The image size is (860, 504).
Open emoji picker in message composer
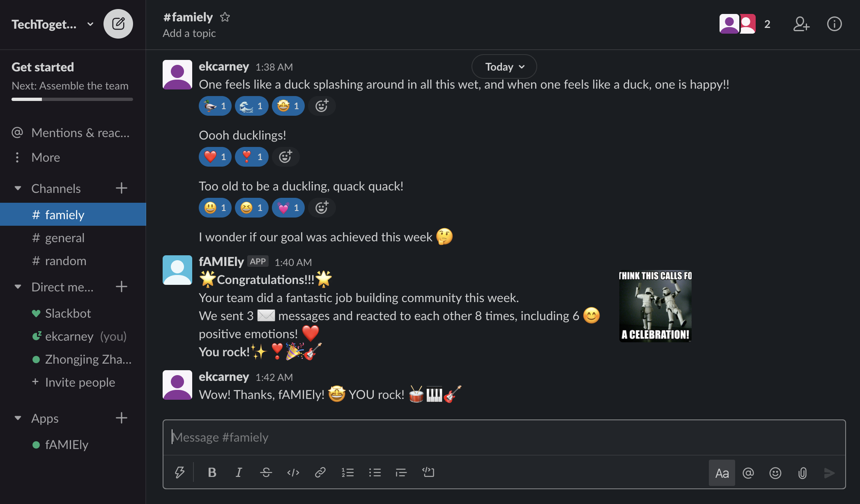(x=775, y=473)
